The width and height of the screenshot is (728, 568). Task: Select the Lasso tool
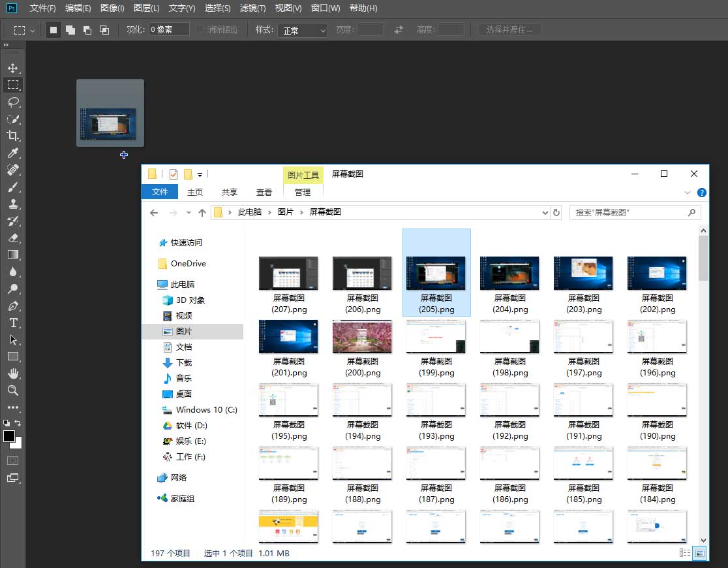[14, 102]
